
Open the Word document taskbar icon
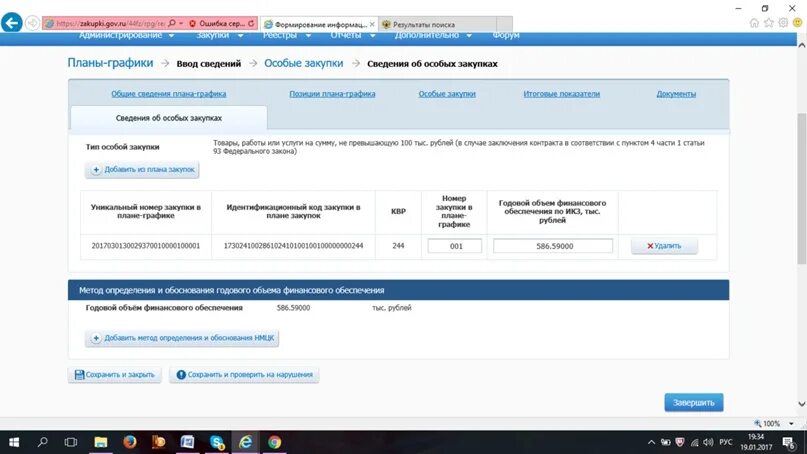click(187, 442)
